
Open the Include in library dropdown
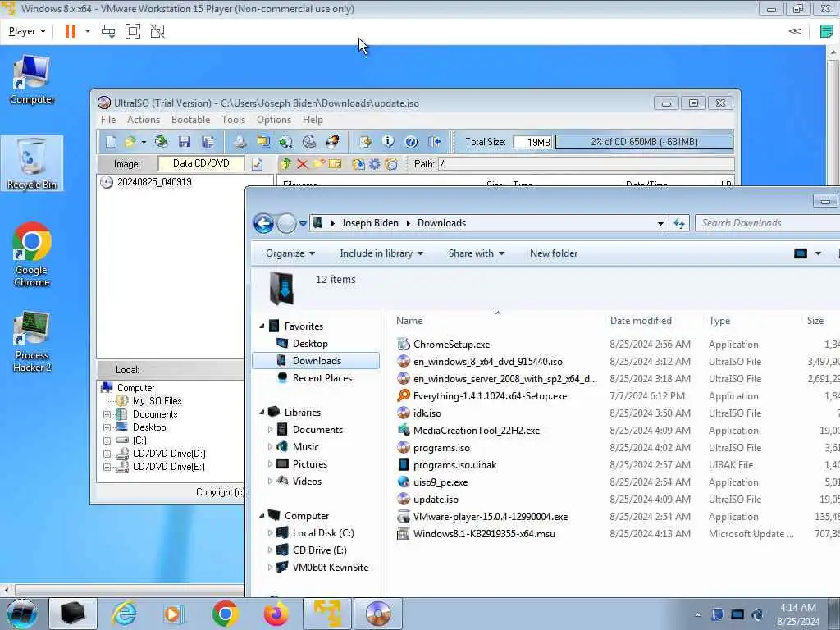[x=381, y=253]
